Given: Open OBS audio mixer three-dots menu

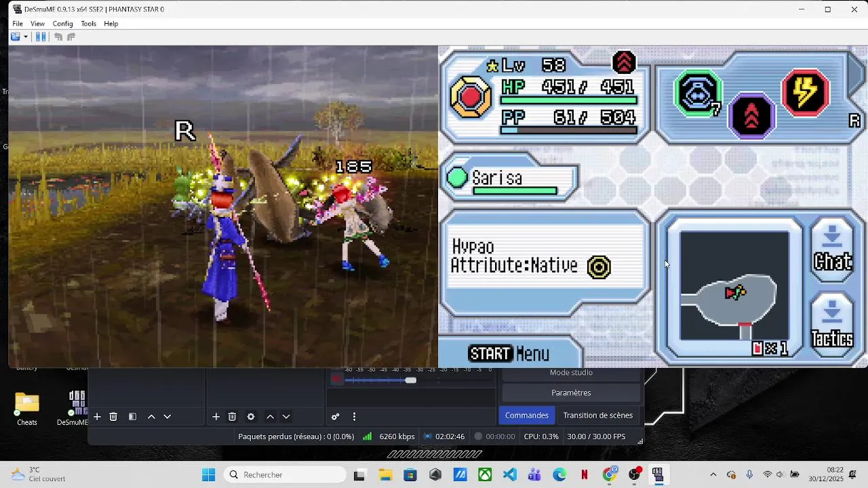Looking at the screenshot, I should pyautogui.click(x=354, y=417).
